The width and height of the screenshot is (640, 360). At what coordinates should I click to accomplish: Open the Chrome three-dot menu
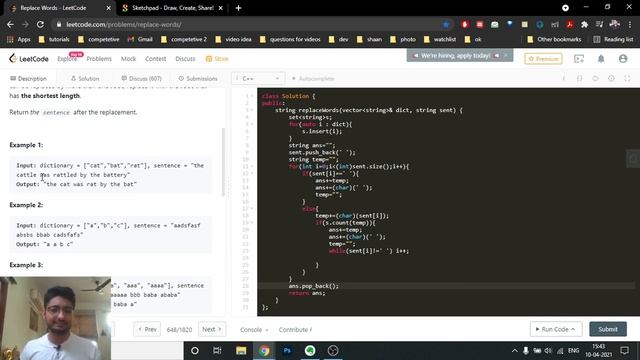(630, 24)
